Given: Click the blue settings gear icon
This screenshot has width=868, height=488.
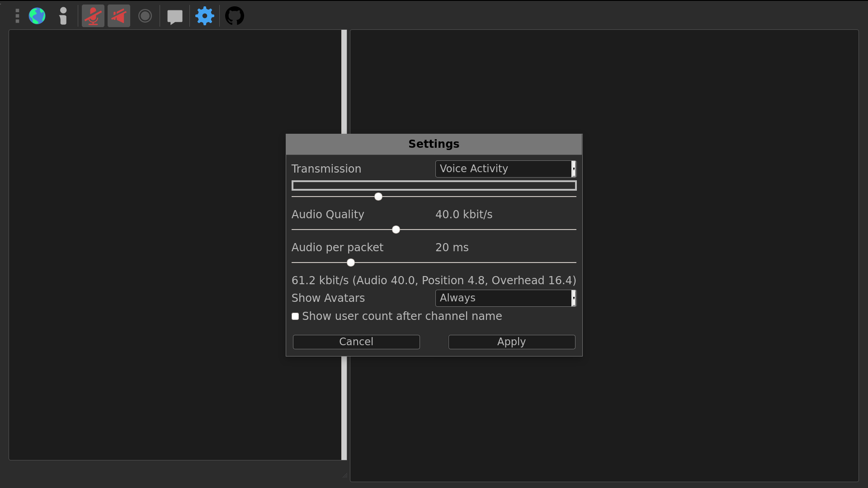Looking at the screenshot, I should coord(205,16).
